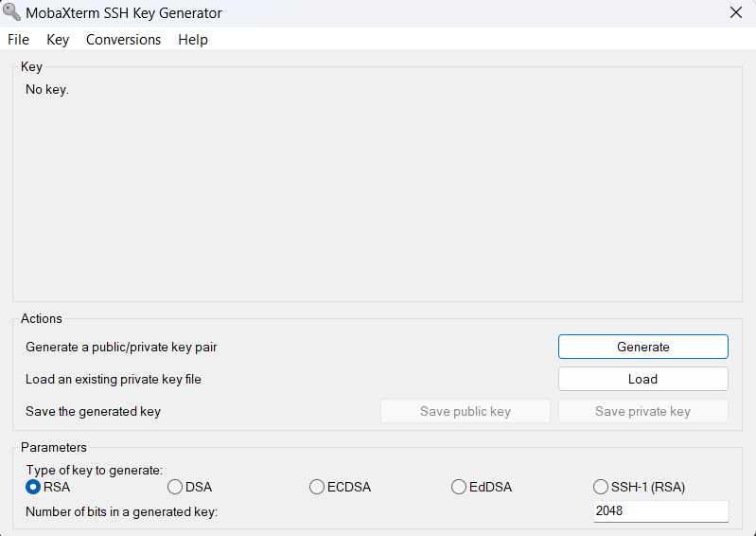Open the Conversions menu
The image size is (756, 536).
123,40
